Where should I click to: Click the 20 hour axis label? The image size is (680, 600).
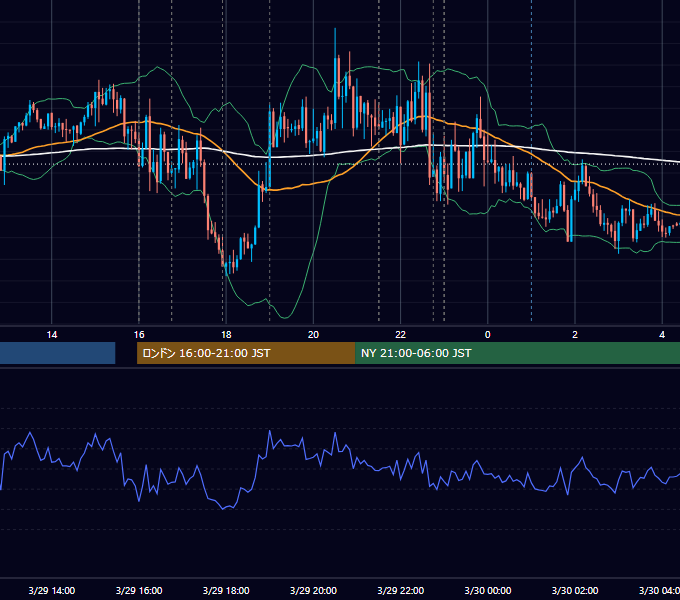(x=313, y=335)
